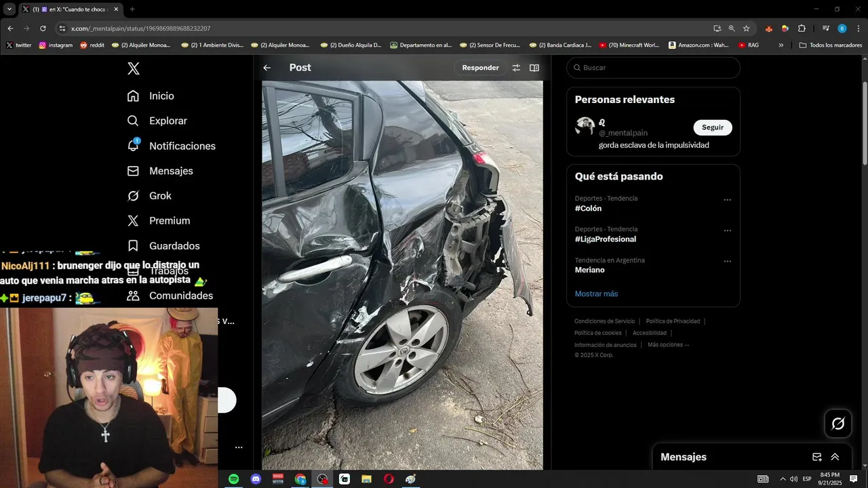Open trending topic #Colón
Viewport: 868px width, 488px height.
588,209
